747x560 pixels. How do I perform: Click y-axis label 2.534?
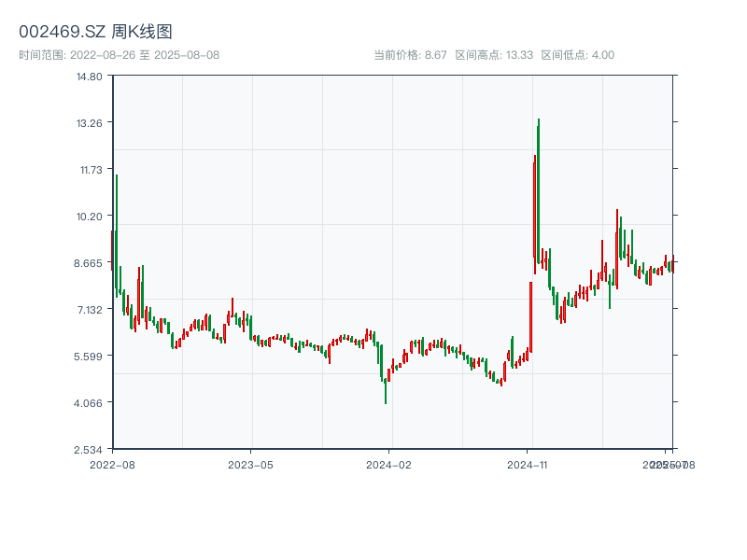(x=88, y=450)
